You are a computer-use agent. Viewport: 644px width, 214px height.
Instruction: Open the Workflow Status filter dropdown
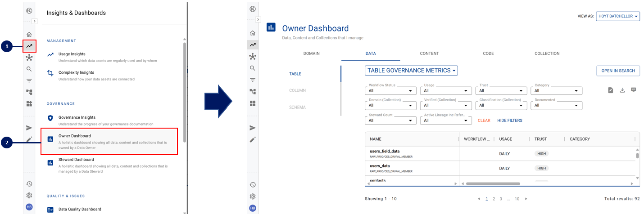(391, 91)
